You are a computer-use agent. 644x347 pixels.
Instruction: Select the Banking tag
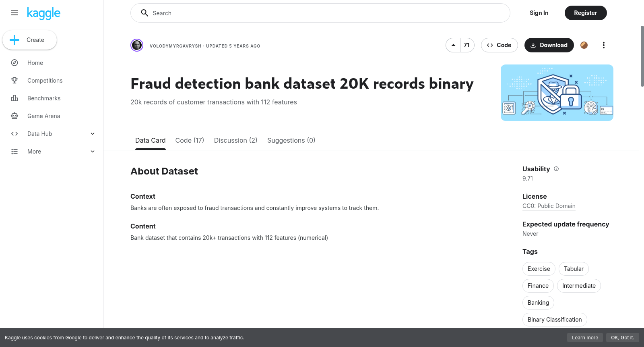point(538,303)
